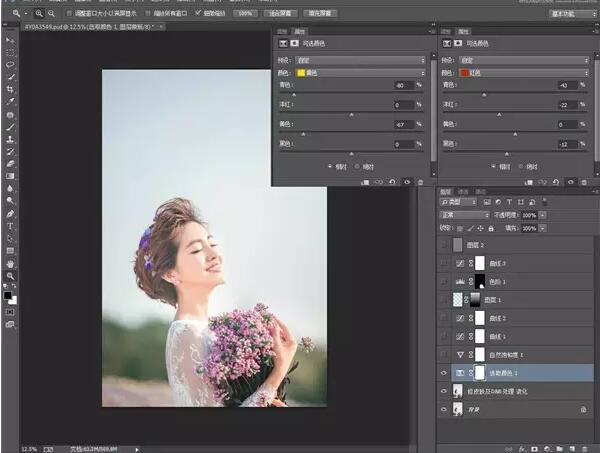Click the 青色 slider in yellow panel
Image resolution: width=600 pixels, height=453 pixels.
pyautogui.click(x=293, y=94)
